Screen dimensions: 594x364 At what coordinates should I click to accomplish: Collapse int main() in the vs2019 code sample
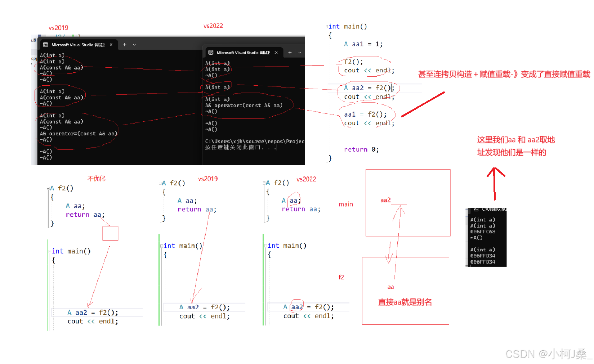(161, 246)
